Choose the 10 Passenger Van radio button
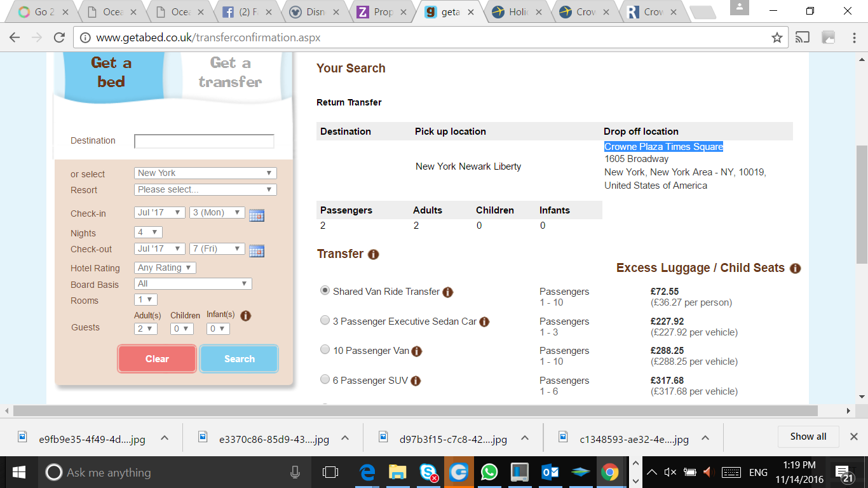 [325, 350]
